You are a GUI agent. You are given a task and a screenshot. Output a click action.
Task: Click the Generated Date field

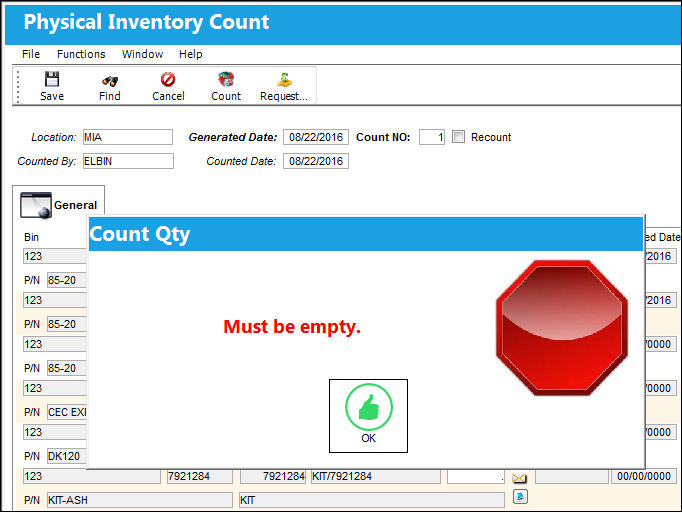click(316, 137)
